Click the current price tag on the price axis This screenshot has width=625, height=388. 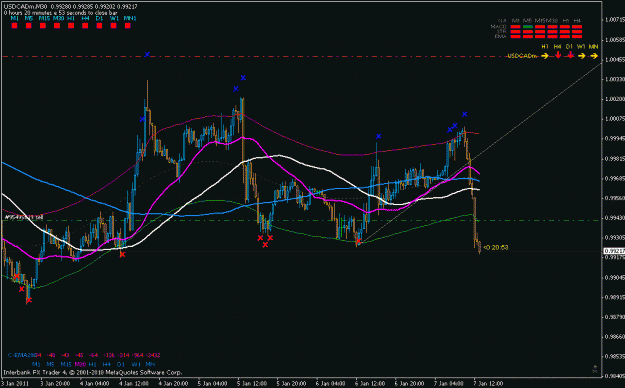click(x=614, y=251)
